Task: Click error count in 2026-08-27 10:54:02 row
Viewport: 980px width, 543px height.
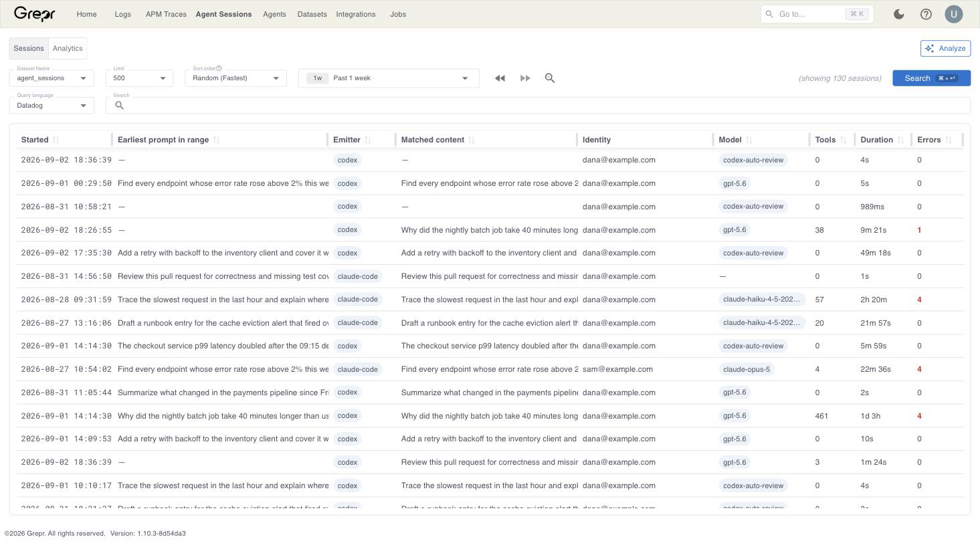Action: pyautogui.click(x=919, y=369)
